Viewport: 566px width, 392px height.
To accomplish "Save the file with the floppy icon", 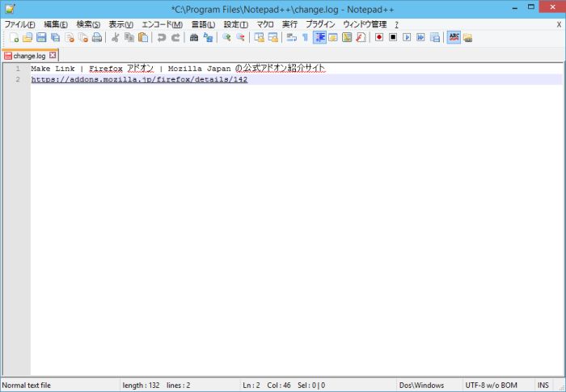I will click(x=41, y=37).
